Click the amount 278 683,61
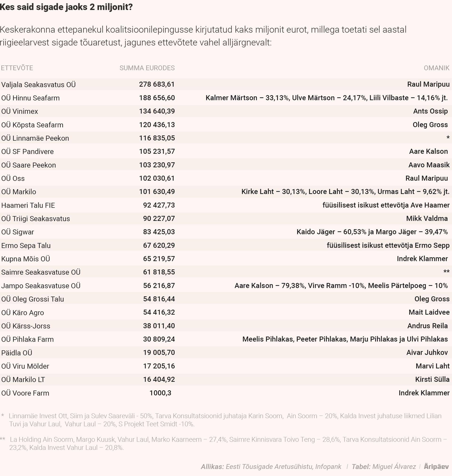Viewport: 452px width, 476px height. point(157,84)
